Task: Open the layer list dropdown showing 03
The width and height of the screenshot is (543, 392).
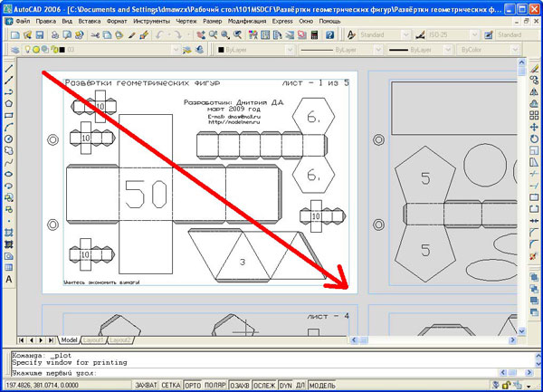Action: (x=176, y=50)
